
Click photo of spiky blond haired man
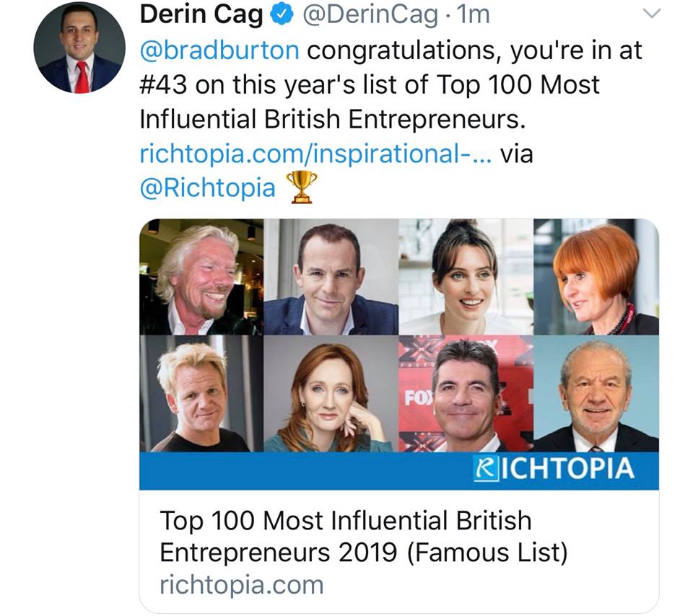click(x=201, y=393)
